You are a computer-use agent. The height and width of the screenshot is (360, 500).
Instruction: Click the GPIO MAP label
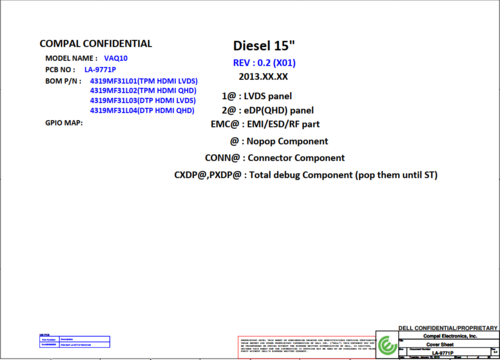(64, 123)
